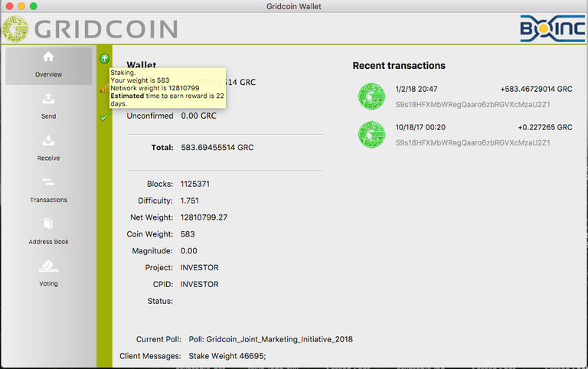Click the 1/2/18 transaction coin icon

click(371, 96)
